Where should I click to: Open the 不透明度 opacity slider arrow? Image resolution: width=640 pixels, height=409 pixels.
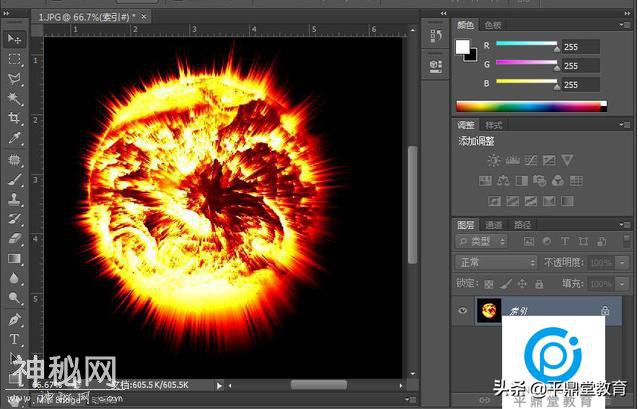622,263
